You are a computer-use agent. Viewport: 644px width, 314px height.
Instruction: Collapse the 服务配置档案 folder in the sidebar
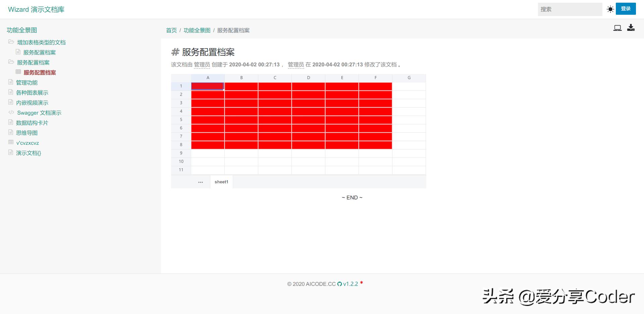point(10,62)
